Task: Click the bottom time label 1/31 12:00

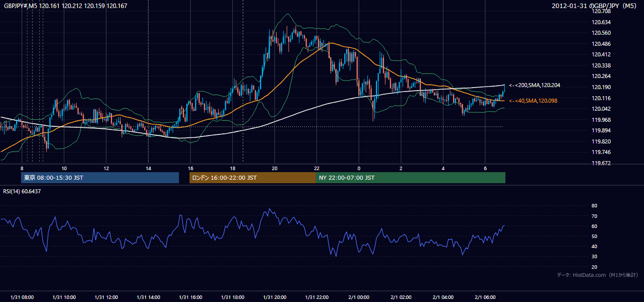Action: (106, 297)
